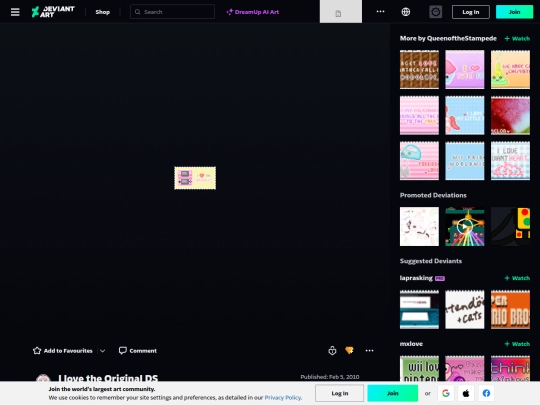Click the header Log In button

tap(471, 12)
